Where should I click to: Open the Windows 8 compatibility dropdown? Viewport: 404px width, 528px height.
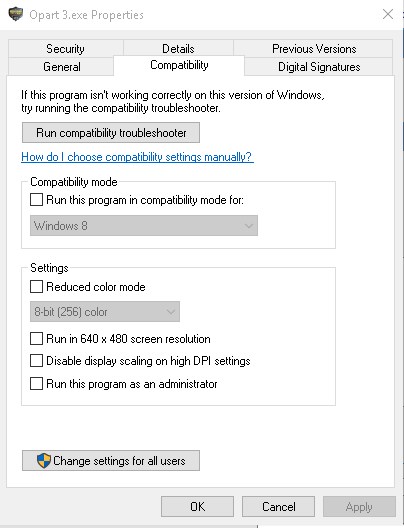[144, 226]
